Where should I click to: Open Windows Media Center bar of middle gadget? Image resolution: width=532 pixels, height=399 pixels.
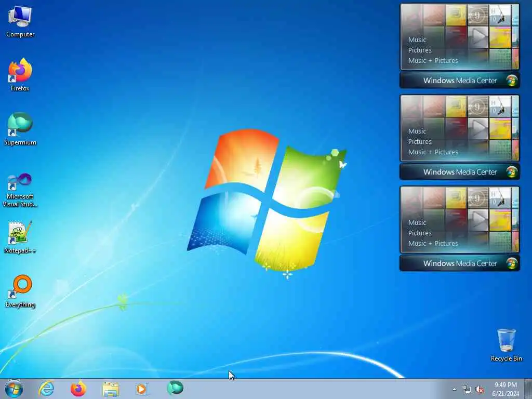pyautogui.click(x=460, y=172)
